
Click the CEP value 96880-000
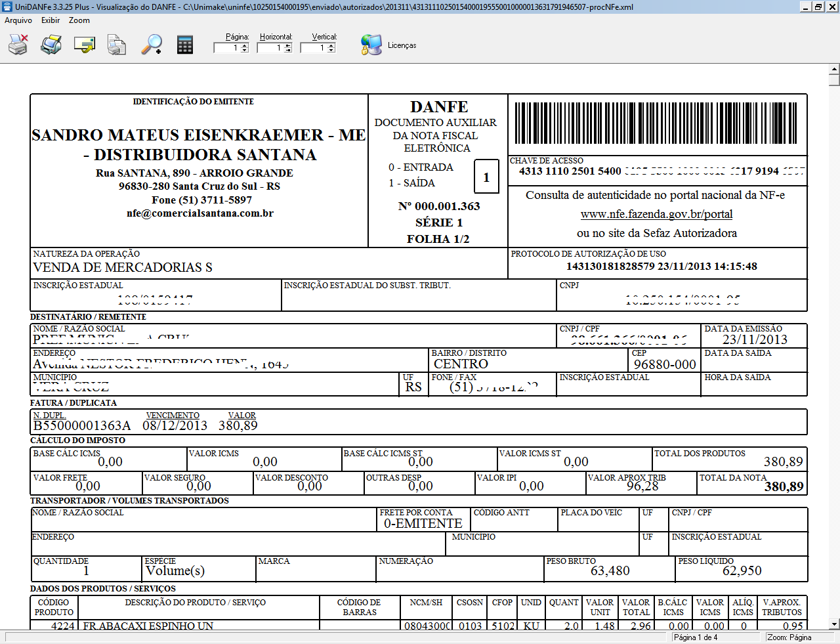665,364
